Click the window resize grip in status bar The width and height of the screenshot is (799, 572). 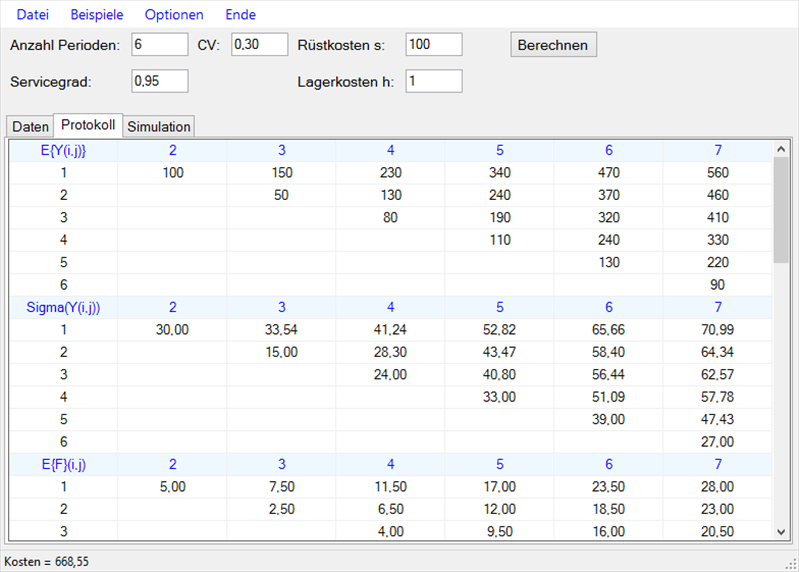(790, 563)
